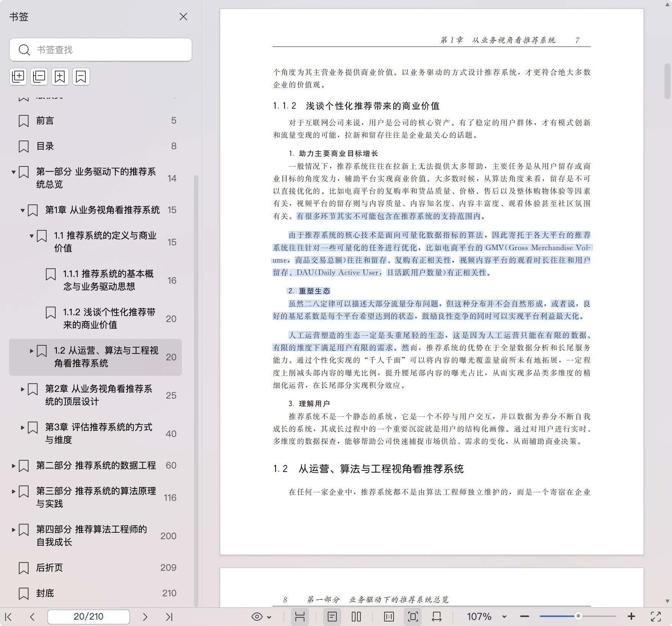Set actual size 1:1 zoom
Image resolution: width=672 pixels, height=626 pixels.
389,617
